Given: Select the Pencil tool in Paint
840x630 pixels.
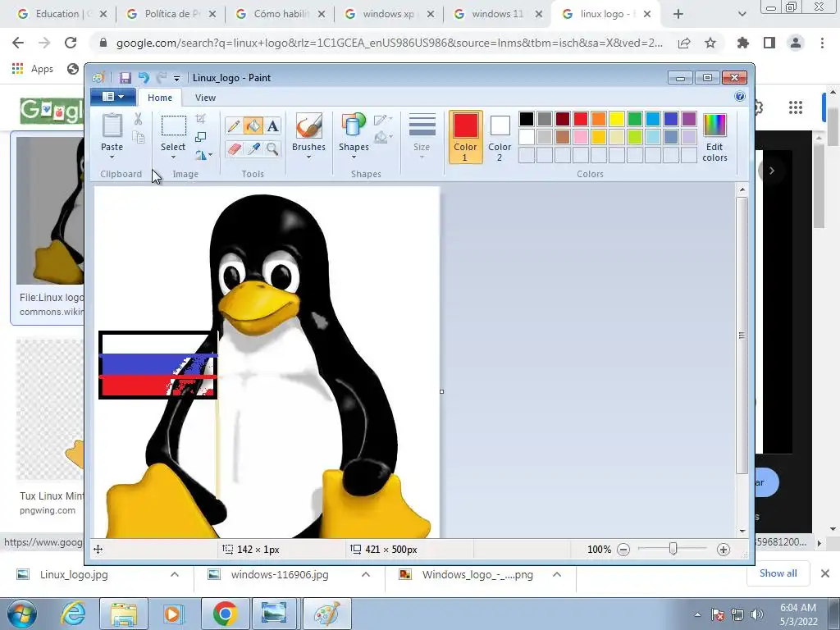Looking at the screenshot, I should tap(233, 126).
